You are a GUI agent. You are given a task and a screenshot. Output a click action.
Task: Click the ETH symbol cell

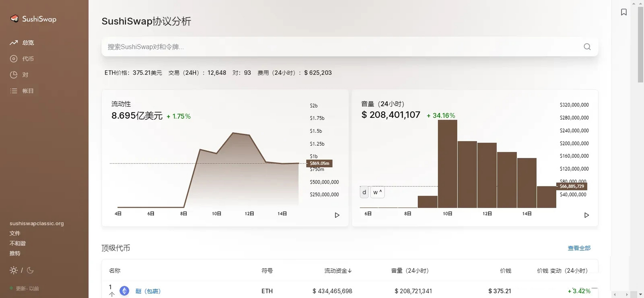[x=267, y=291]
